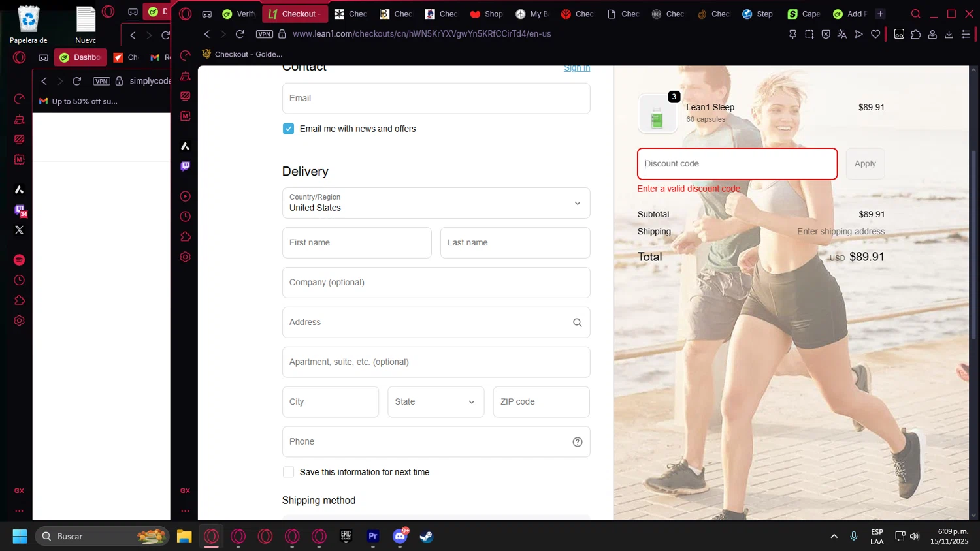Open X (Twitter) in back window sidebar
Viewport: 980px width, 551px height.
(x=20, y=230)
